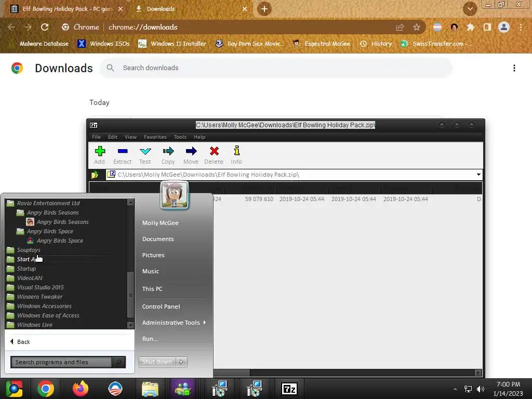The width and height of the screenshot is (532, 399).
Task: Expand Administrative Tools submenu
Action: (x=174, y=323)
